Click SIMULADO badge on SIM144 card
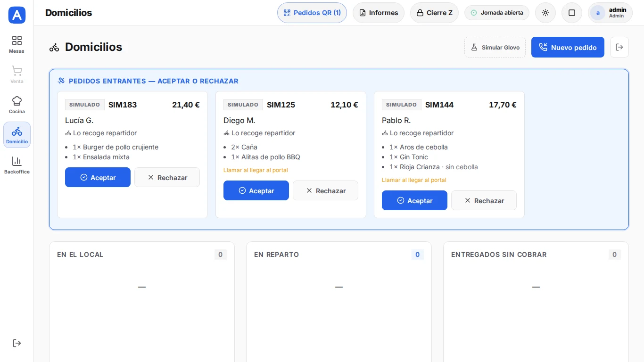644x362 pixels. click(x=402, y=105)
